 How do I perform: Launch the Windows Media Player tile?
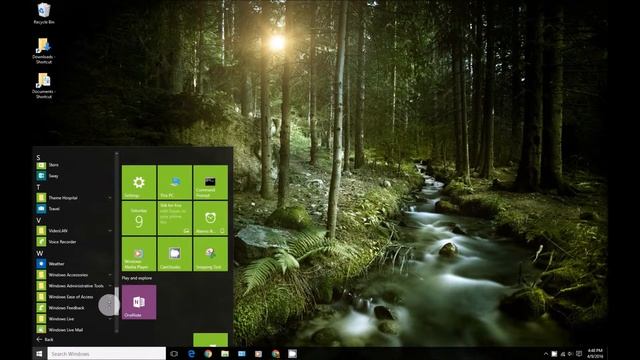click(139, 254)
